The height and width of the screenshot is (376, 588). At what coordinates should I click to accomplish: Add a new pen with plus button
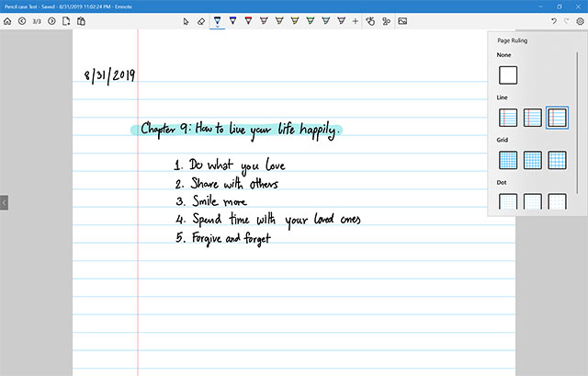coord(356,20)
